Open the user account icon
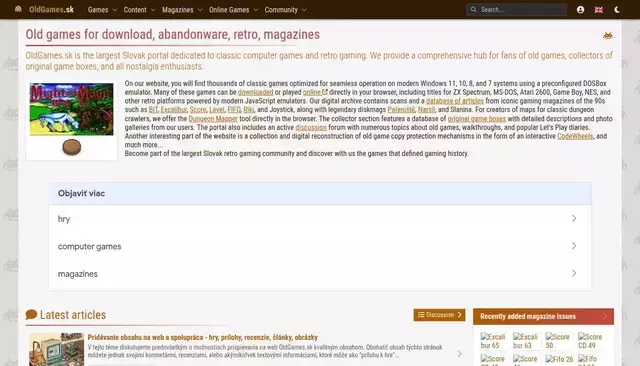Screen dimensions: 640x366 (580, 10)
